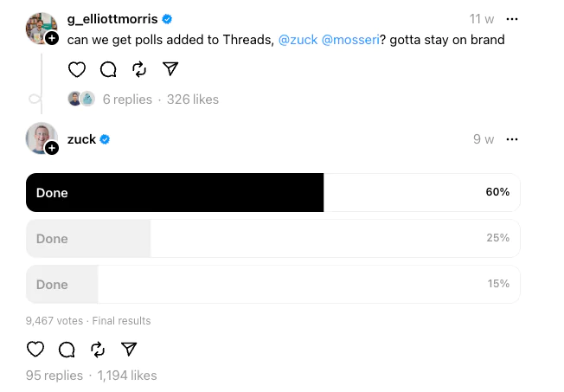This screenshot has width=564, height=392.
Task: Follow g_elliottmorris via avatar plus badge
Action: tap(52, 39)
